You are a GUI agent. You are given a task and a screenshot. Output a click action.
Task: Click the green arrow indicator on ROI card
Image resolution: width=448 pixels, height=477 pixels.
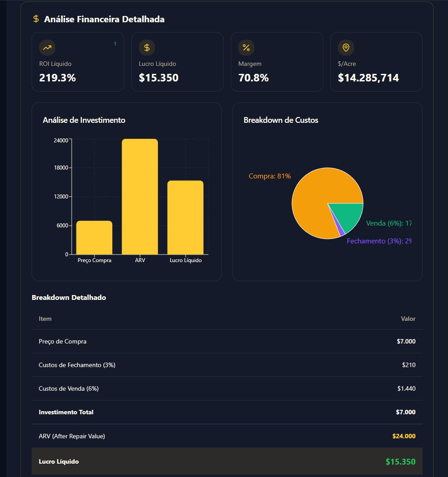pos(115,44)
